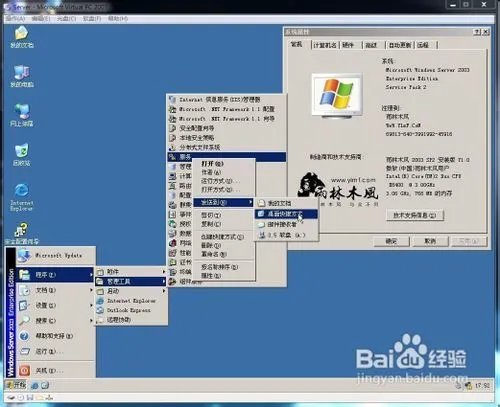Click the Internet Explorer desktop icon
The height and width of the screenshot is (407, 500).
point(22,197)
